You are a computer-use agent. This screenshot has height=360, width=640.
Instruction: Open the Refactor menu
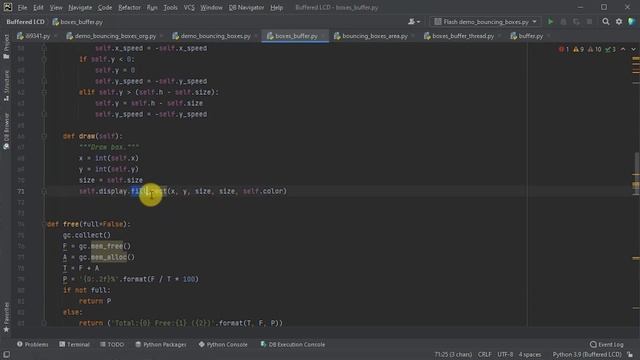pos(129,7)
